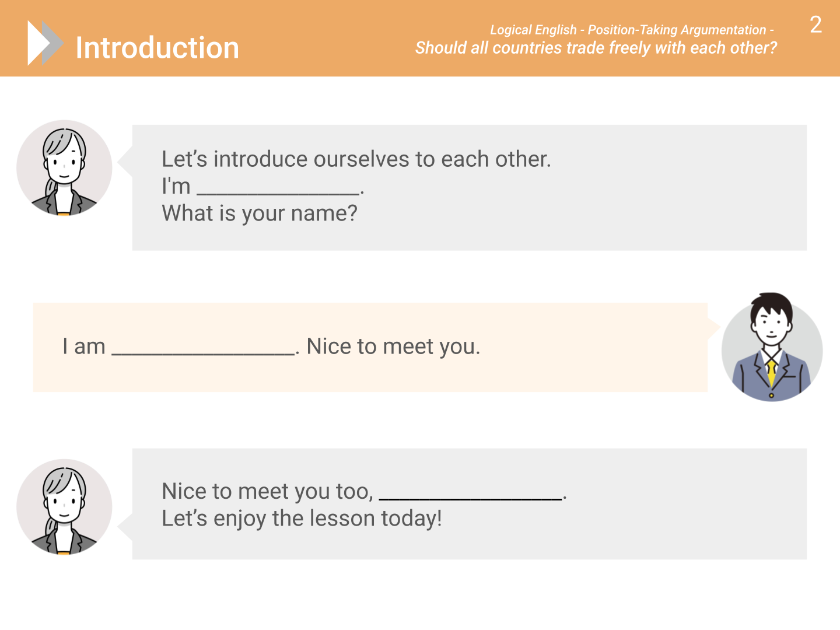Click the peach speech bubble's pointer tail
Viewport: 840px width, 630px height.
[713, 328]
